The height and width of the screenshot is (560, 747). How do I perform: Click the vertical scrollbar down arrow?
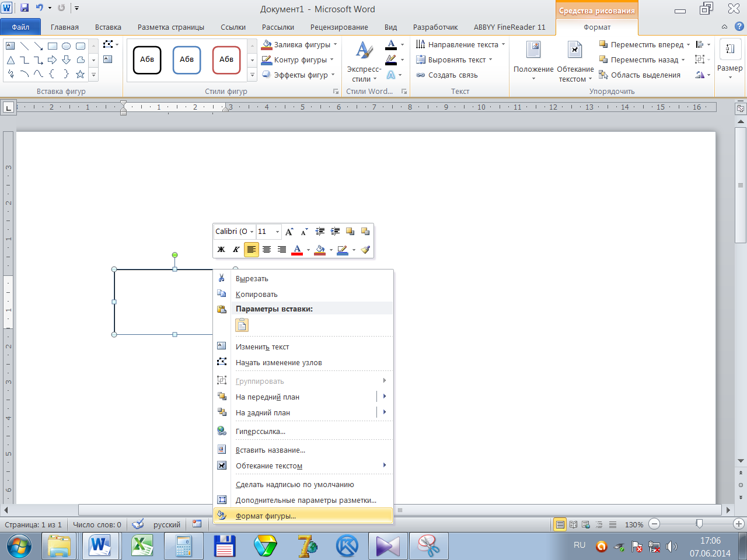(741, 461)
